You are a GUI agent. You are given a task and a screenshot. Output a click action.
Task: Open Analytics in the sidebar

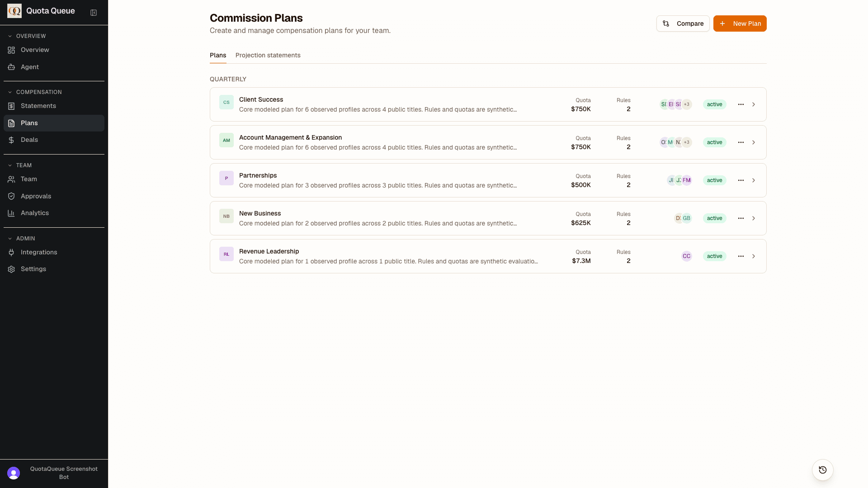click(x=54, y=213)
